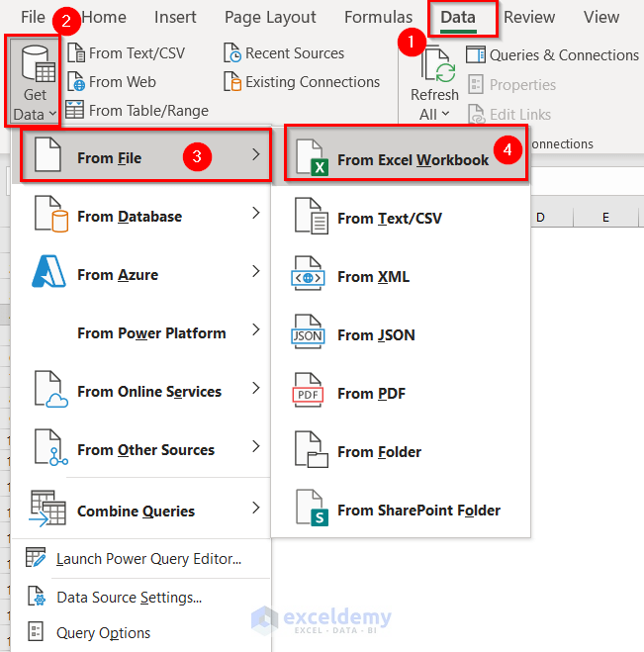Click the From Text/CSV submenu document icon
The width and height of the screenshot is (644, 652).
point(312,216)
